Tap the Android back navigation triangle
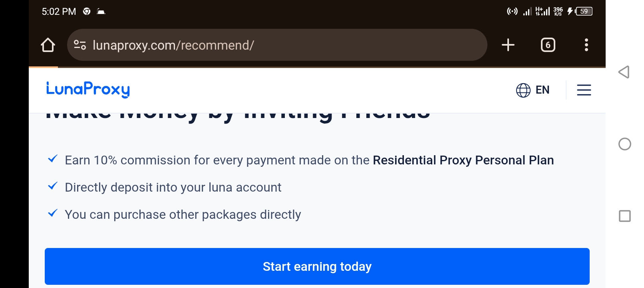The width and height of the screenshot is (644, 288). pos(624,72)
